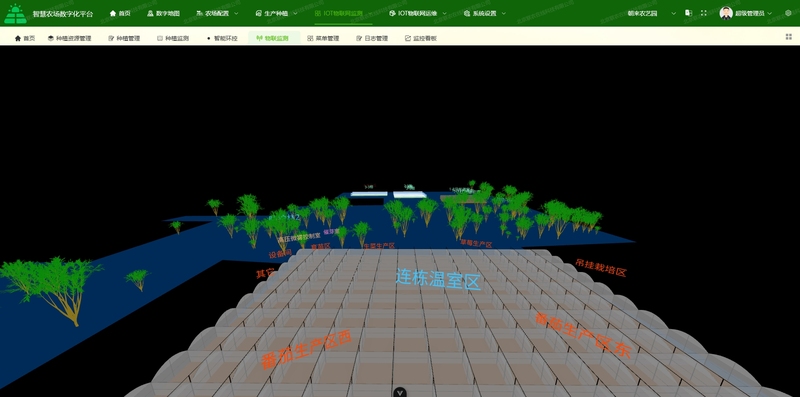Click the 番茄生产区西 zone label
This screenshot has width=800, height=397.
306,350
